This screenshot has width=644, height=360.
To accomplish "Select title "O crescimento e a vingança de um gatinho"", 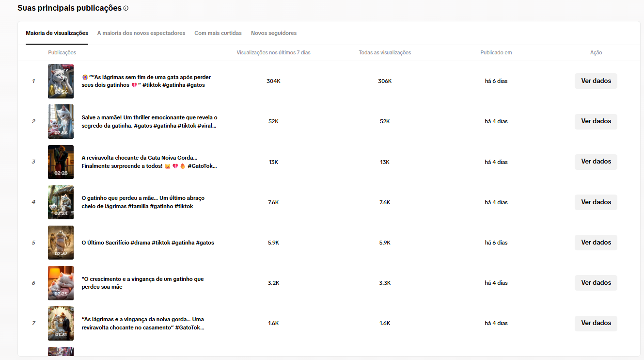I will point(143,282).
